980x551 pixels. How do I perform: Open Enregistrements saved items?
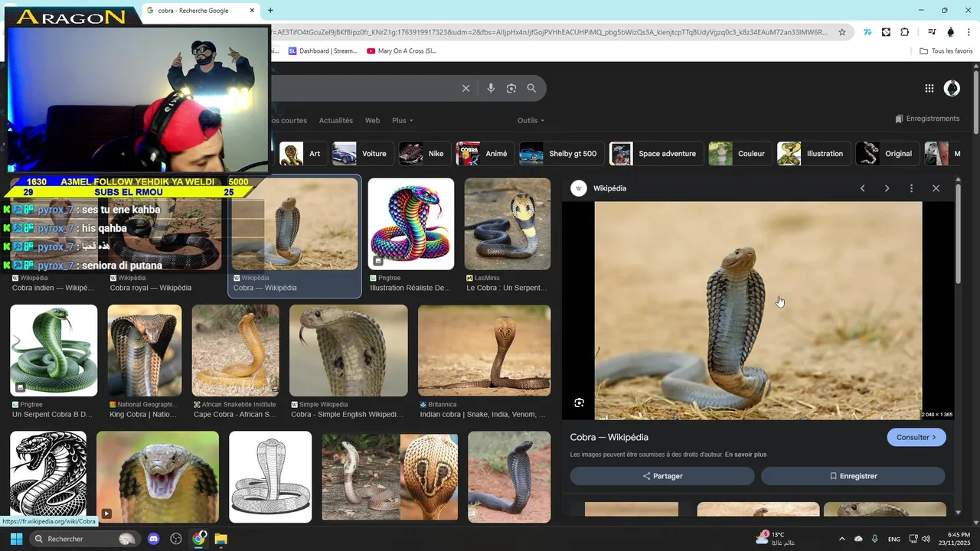click(x=927, y=119)
